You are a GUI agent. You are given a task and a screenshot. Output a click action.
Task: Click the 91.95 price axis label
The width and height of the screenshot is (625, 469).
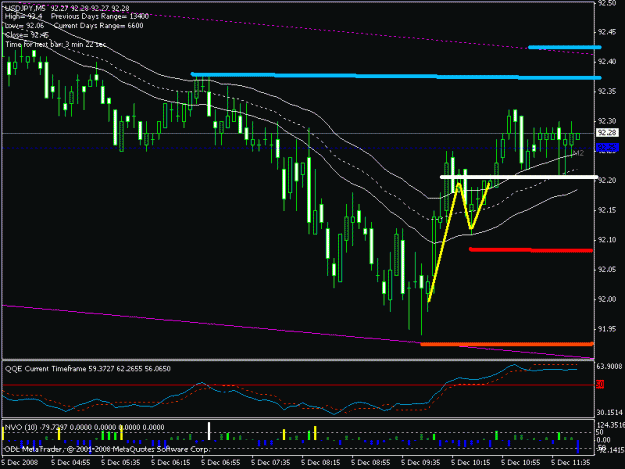pos(607,329)
